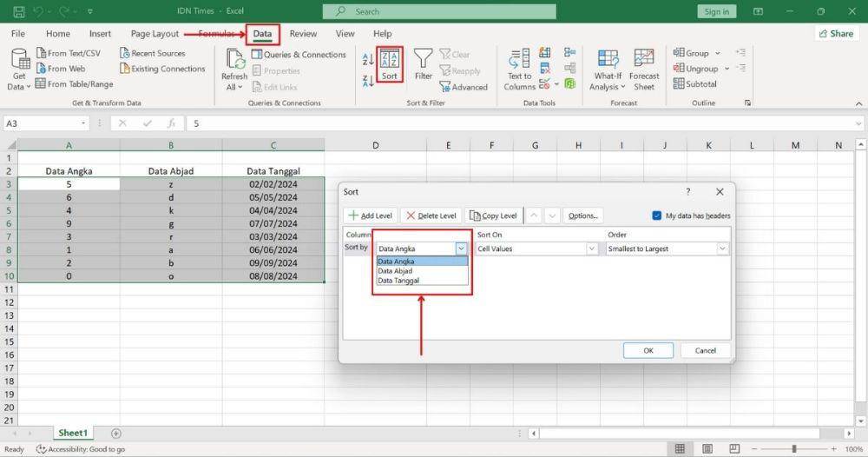Open Recent Sources
Image resolution: width=868 pixels, height=457 pixels.
[x=153, y=53]
